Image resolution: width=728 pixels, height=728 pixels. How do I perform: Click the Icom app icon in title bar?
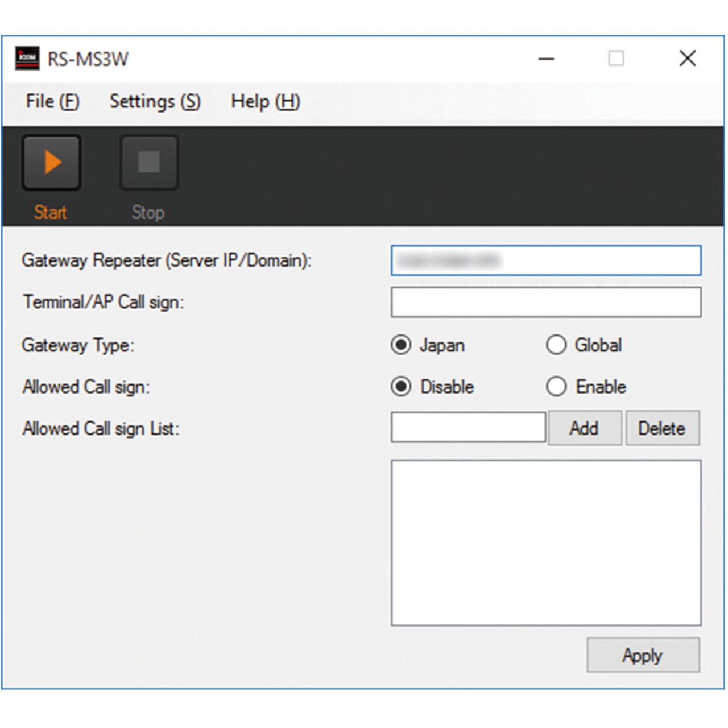point(27,58)
